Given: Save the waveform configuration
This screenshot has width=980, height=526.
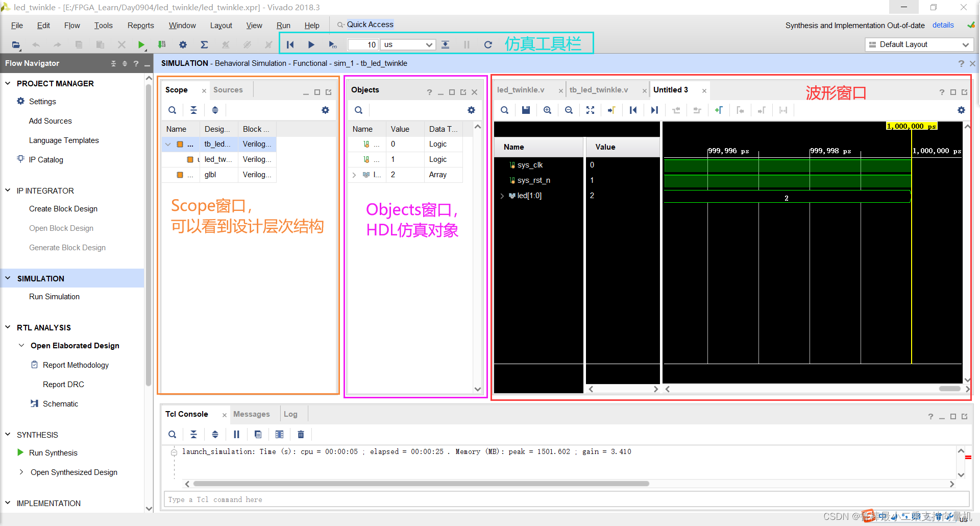Looking at the screenshot, I should coord(526,110).
